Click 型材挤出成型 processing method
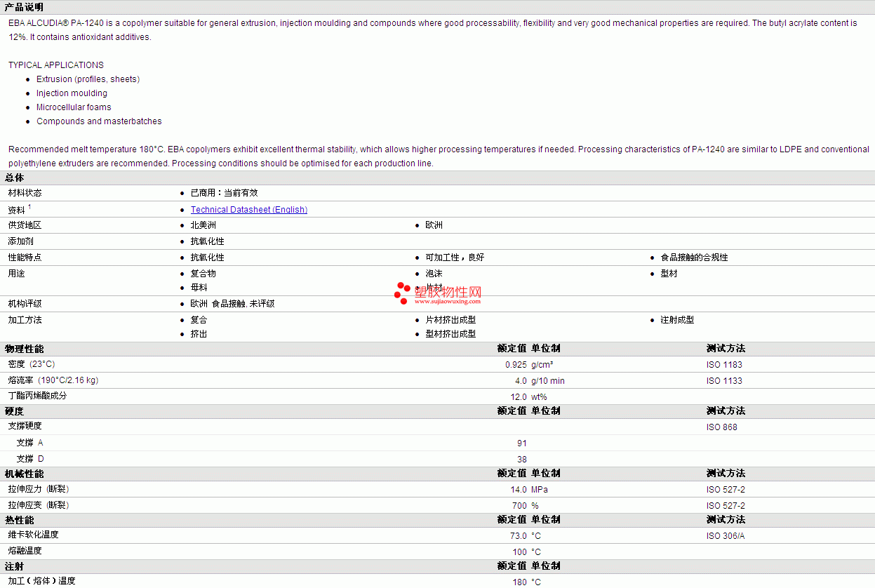 pyautogui.click(x=450, y=334)
